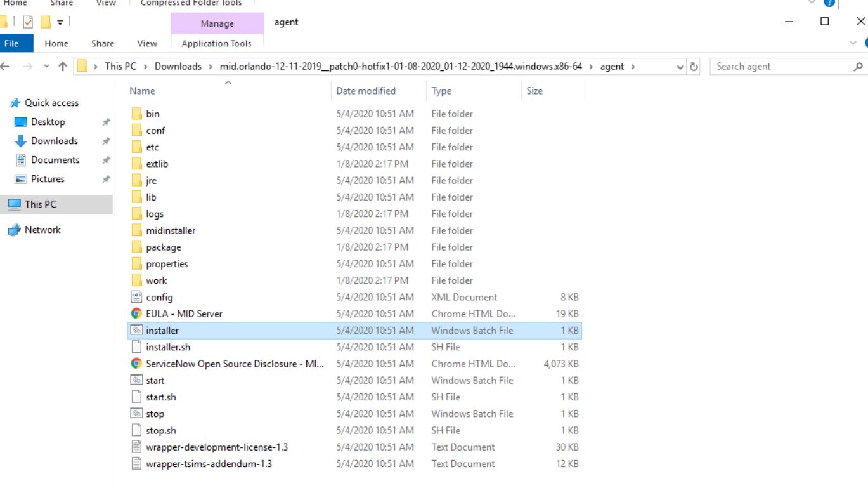The width and height of the screenshot is (868, 488).
Task: Toggle the Name column sort order
Action: [x=142, y=91]
